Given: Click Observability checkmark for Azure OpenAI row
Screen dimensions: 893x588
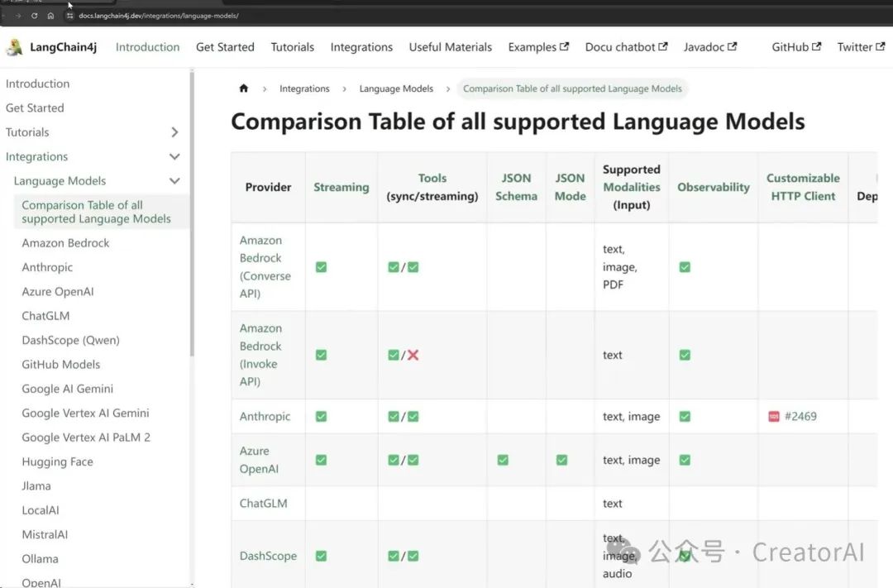Looking at the screenshot, I should 685,460.
